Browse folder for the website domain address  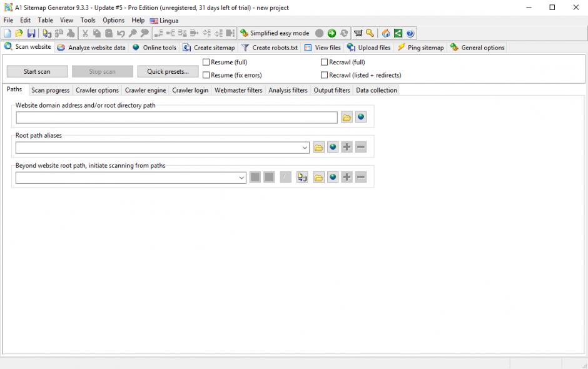(347, 118)
